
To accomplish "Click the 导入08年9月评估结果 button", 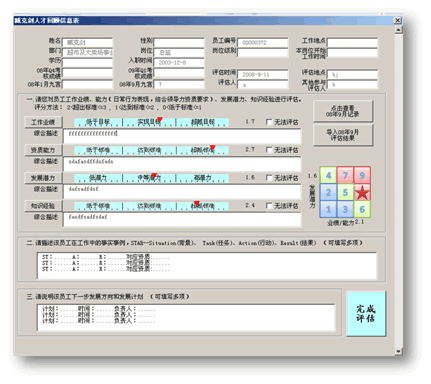I will [x=343, y=135].
